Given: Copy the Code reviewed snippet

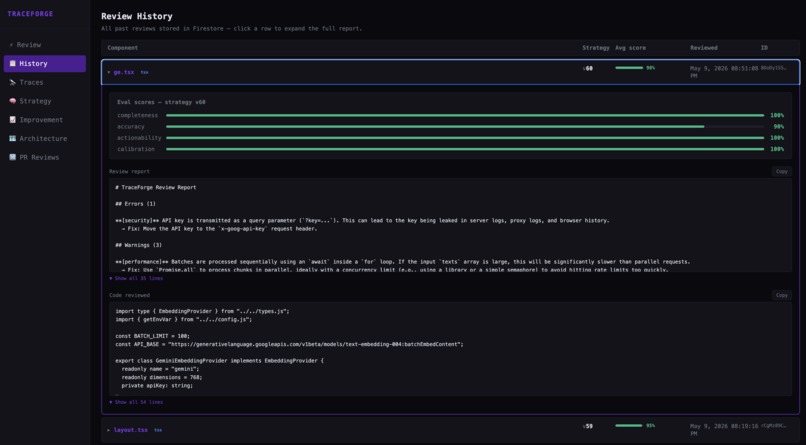Looking at the screenshot, I should point(781,295).
